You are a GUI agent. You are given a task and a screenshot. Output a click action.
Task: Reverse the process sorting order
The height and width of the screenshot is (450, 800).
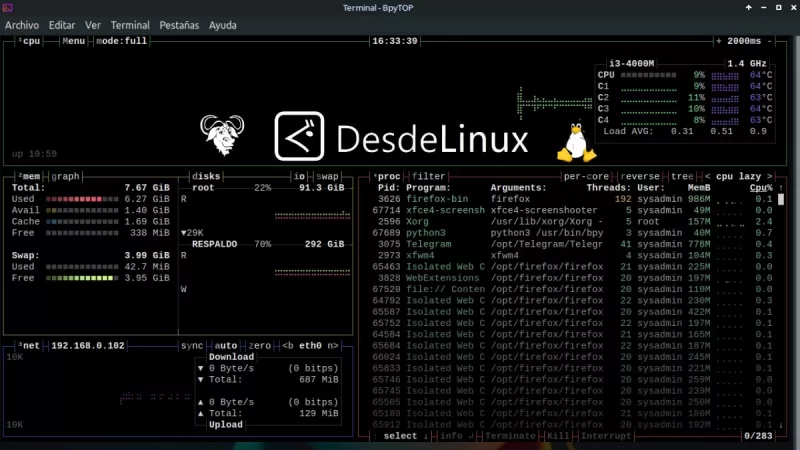[x=640, y=176]
